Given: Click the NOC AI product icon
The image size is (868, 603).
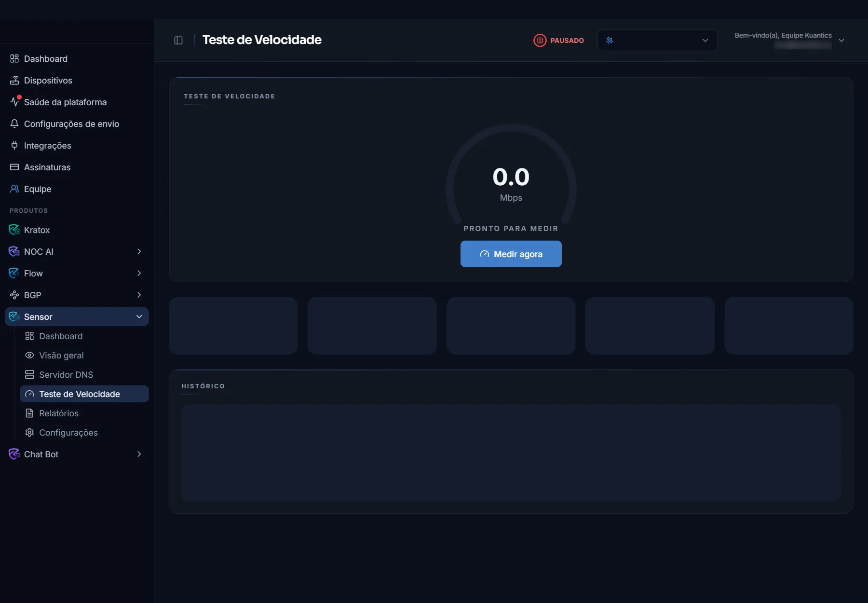Looking at the screenshot, I should click(x=14, y=251).
